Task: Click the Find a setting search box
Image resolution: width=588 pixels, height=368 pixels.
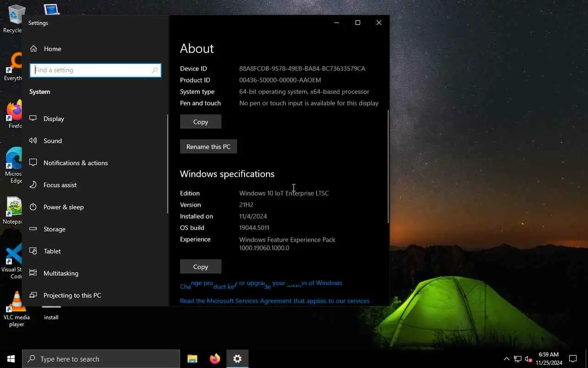Action: click(x=96, y=70)
